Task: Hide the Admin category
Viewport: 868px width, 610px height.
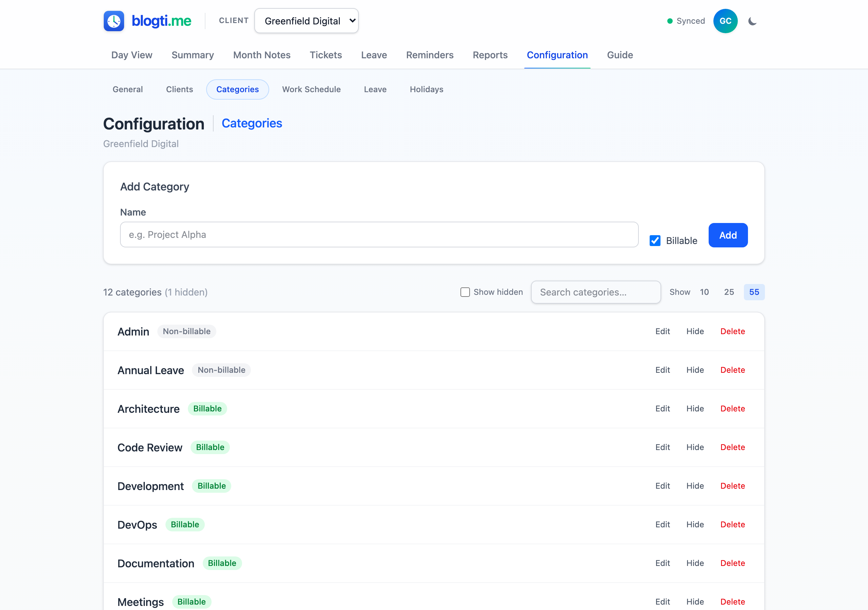Action: click(695, 331)
